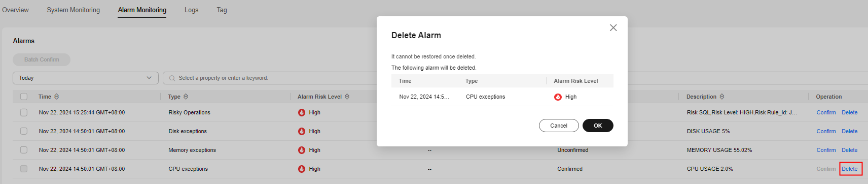Cancel the alarm deletion
This screenshot has height=184, width=868.
coord(559,126)
